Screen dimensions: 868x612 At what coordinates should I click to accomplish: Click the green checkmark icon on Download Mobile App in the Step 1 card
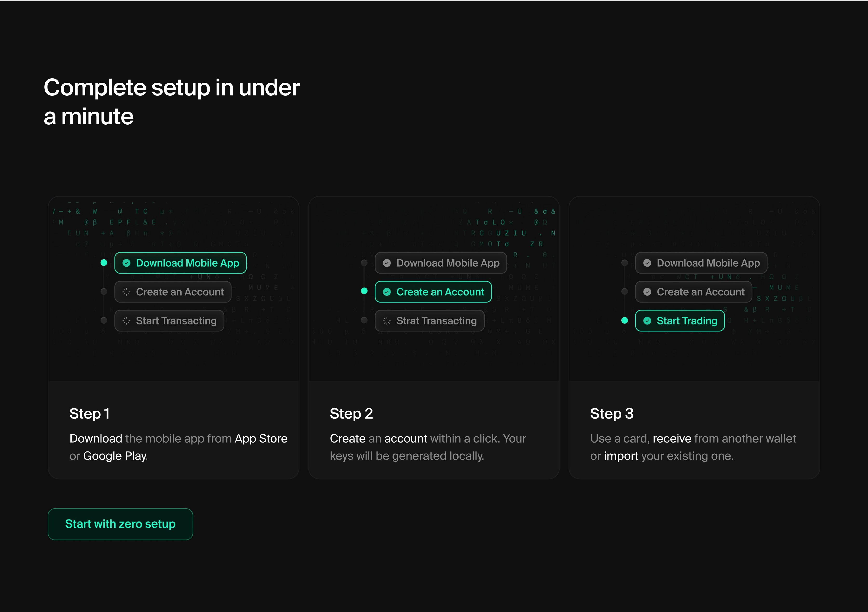pos(127,263)
